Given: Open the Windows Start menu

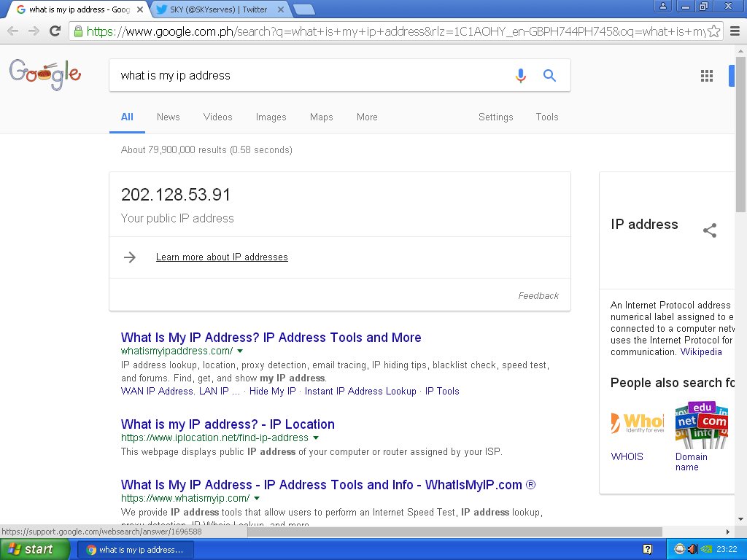Looking at the screenshot, I should [x=34, y=549].
